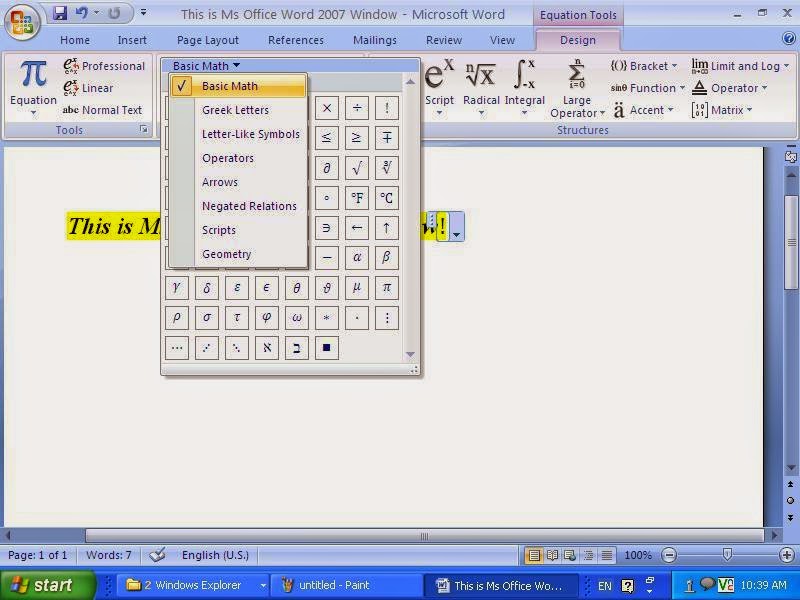The width and height of the screenshot is (800, 600).
Task: Open the Operator structures gallery
Action: [730, 88]
